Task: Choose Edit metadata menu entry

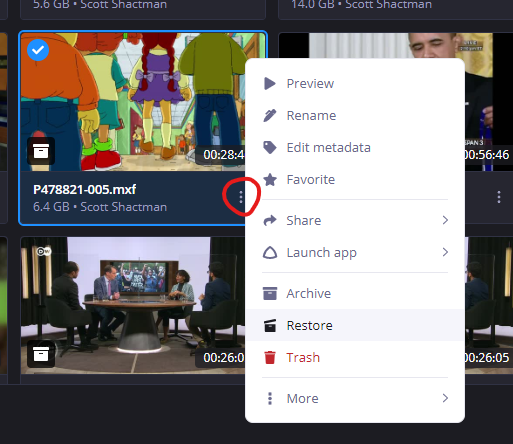Action: tap(355, 148)
